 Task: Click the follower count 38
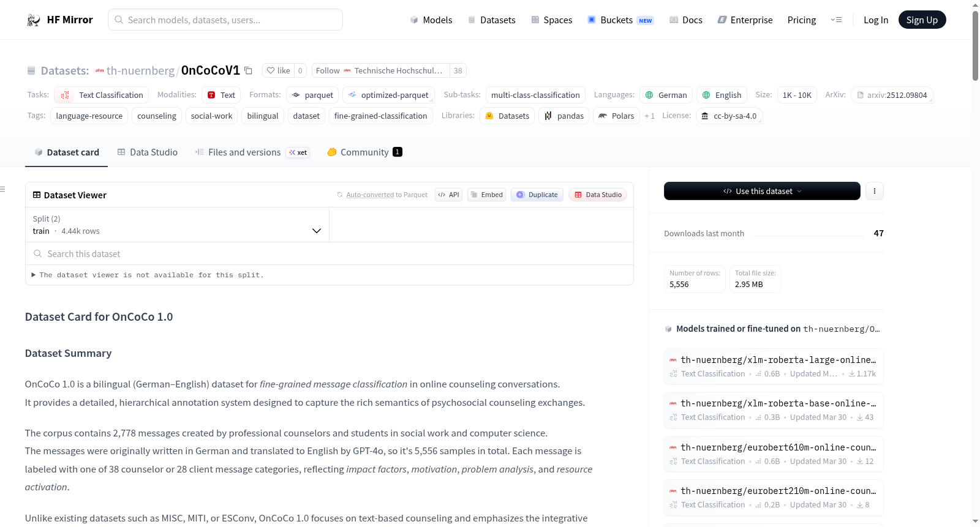pos(458,70)
